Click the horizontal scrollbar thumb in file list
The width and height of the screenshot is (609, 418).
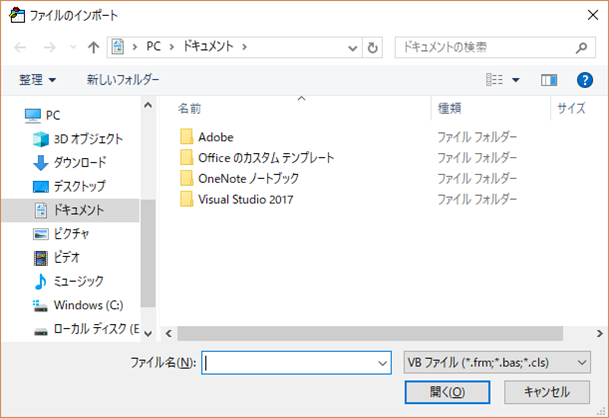370,334
